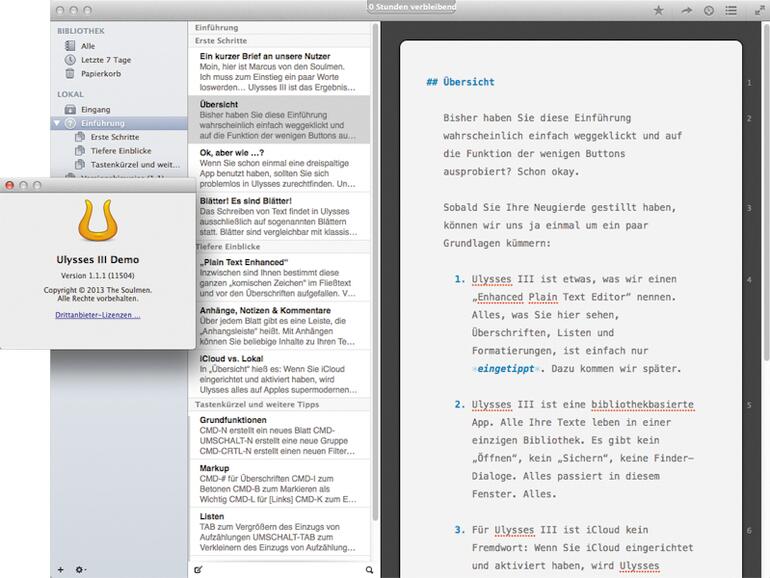Click the Erste Schritte section header in list
770x578 pixels.
[x=279, y=41]
